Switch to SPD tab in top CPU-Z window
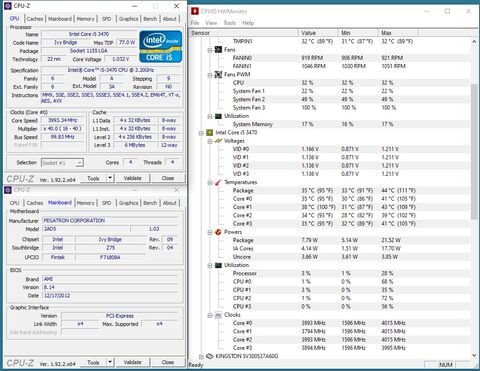This screenshot has width=480, height=371. pos(107,19)
